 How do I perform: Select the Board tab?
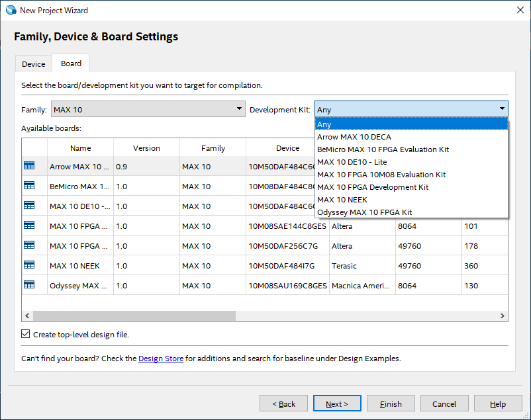[x=71, y=63]
